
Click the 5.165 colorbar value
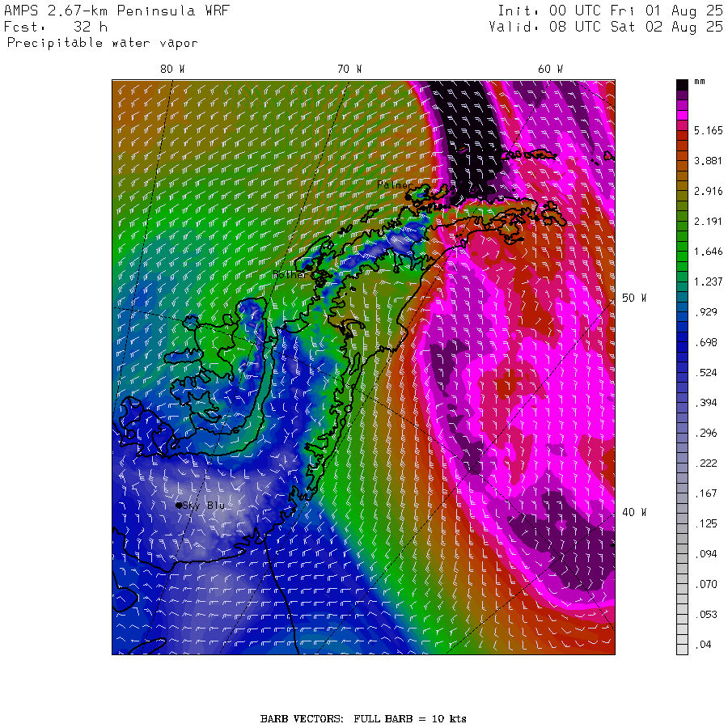tap(708, 130)
